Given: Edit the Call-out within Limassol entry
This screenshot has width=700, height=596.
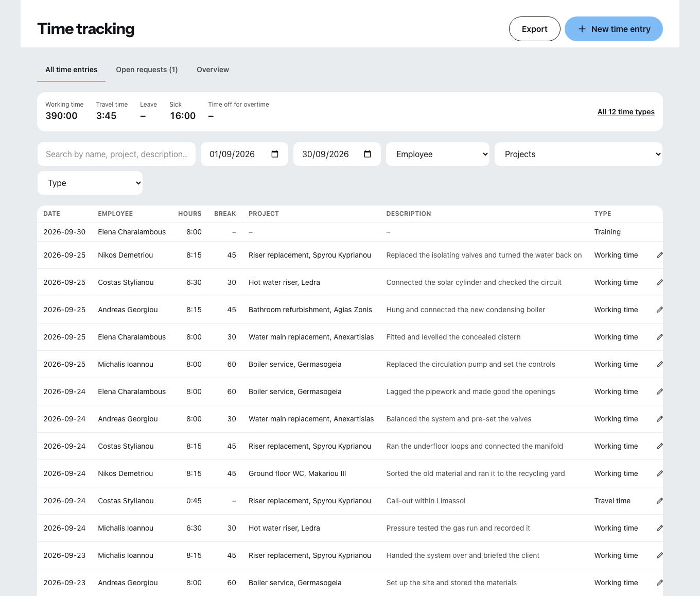Looking at the screenshot, I should tap(659, 501).
